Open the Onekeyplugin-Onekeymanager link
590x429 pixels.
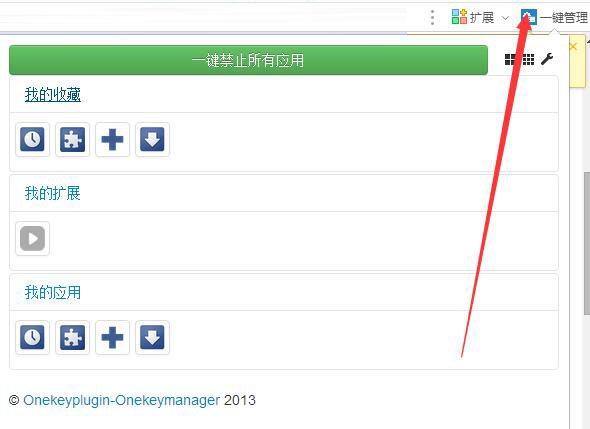[x=122, y=400]
